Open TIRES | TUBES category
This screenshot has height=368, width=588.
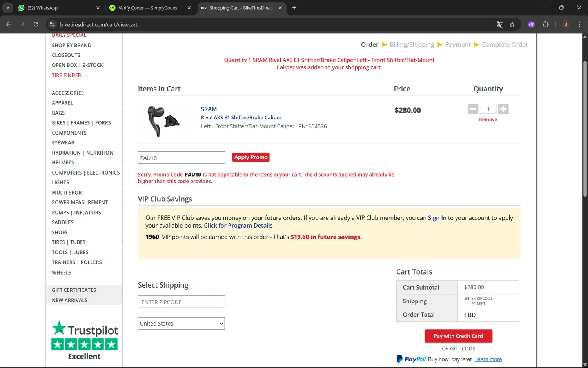69,242
